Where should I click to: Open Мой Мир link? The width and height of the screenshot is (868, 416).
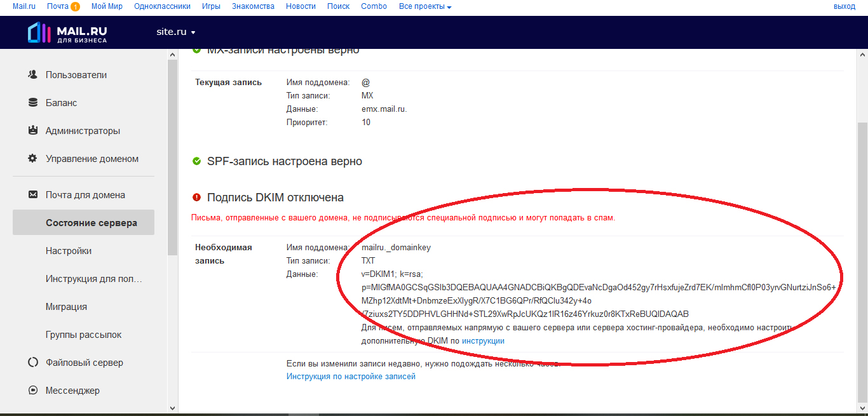pyautogui.click(x=107, y=6)
